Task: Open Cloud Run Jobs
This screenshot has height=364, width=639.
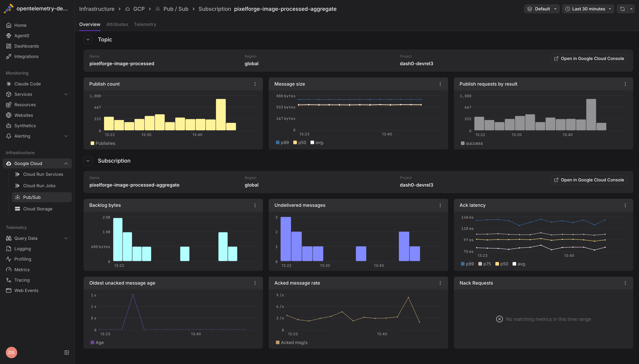Action: coord(42,186)
